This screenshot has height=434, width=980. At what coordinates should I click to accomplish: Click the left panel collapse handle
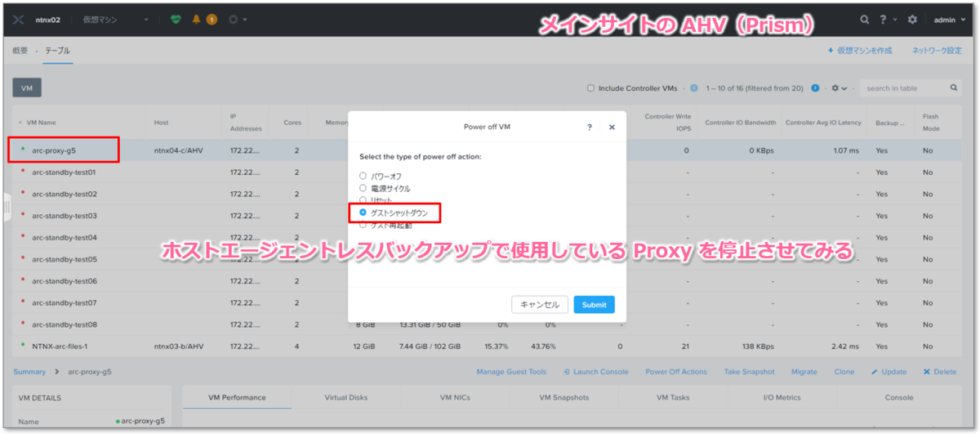[x=7, y=206]
